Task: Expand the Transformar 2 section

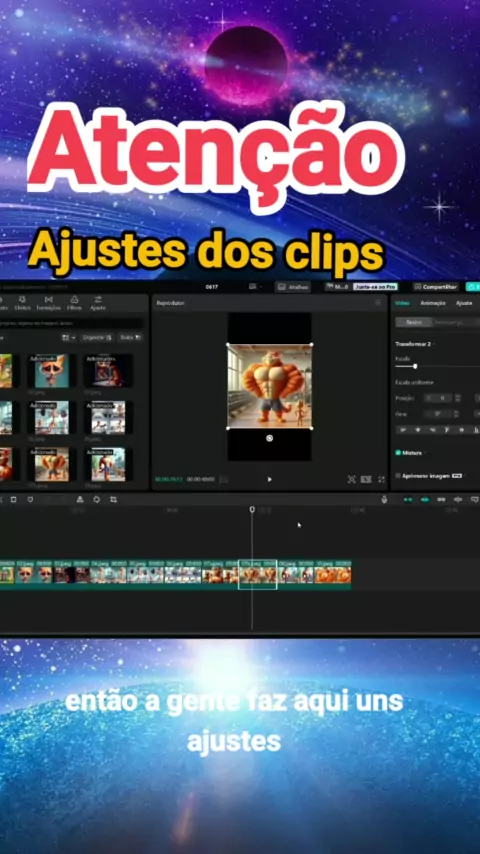Action: coord(415,344)
